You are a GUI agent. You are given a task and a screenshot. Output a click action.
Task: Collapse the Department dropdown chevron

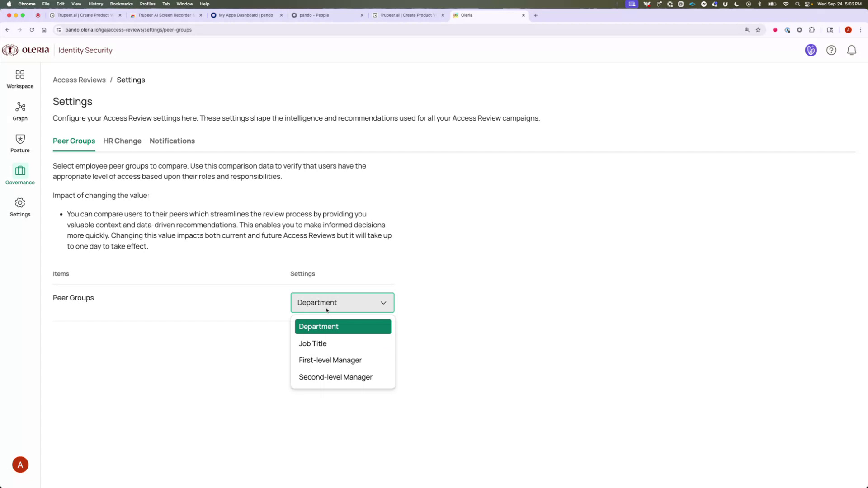[383, 303]
